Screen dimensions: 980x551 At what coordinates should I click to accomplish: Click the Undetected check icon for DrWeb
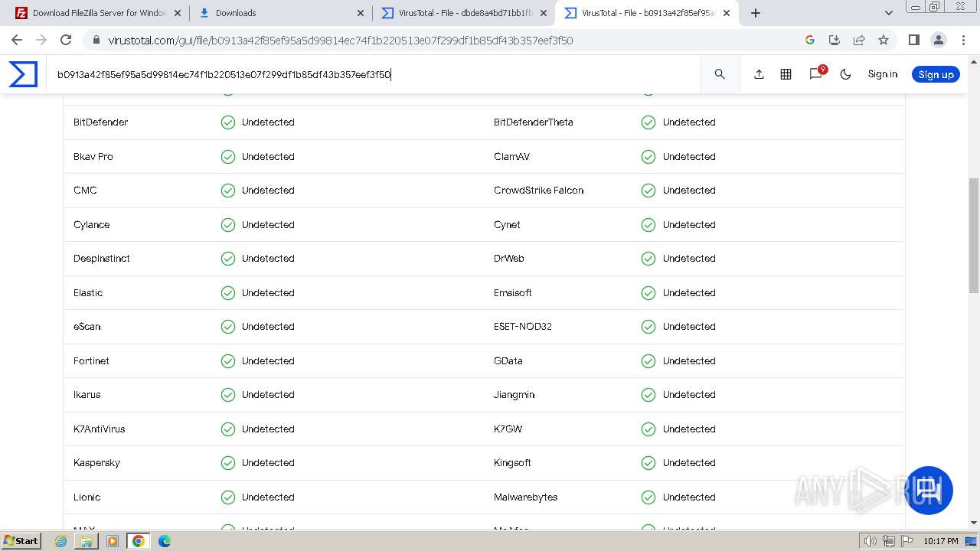pyautogui.click(x=648, y=259)
